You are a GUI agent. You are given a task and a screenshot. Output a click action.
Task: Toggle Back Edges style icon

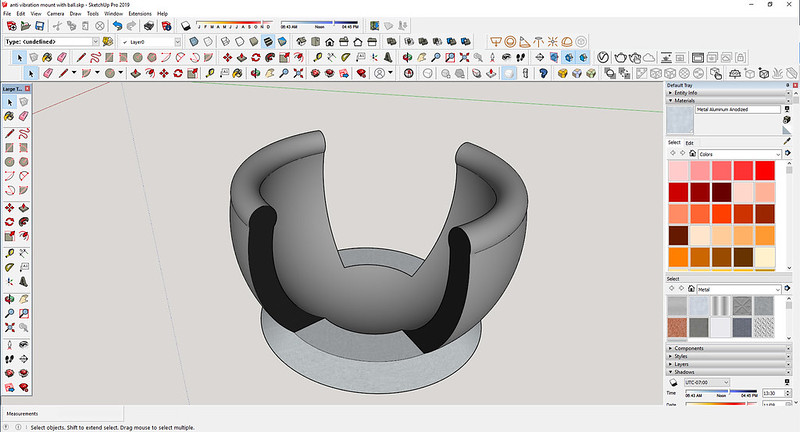pos(208,41)
